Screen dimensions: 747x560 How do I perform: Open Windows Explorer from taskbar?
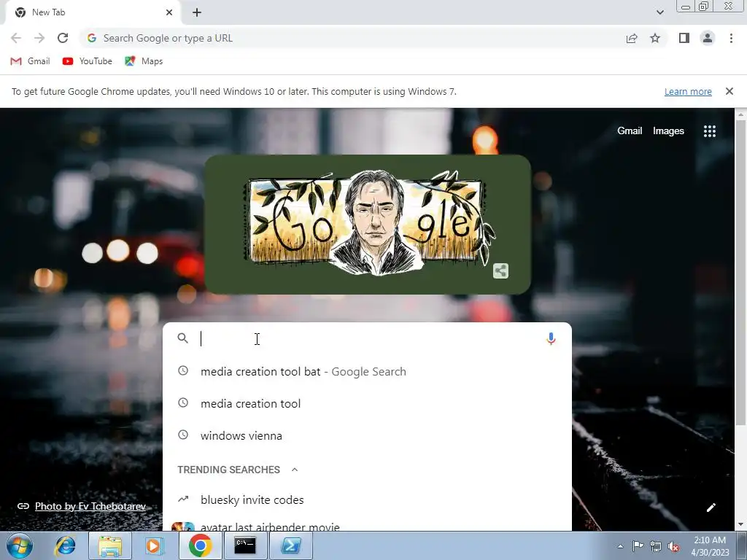click(109, 546)
